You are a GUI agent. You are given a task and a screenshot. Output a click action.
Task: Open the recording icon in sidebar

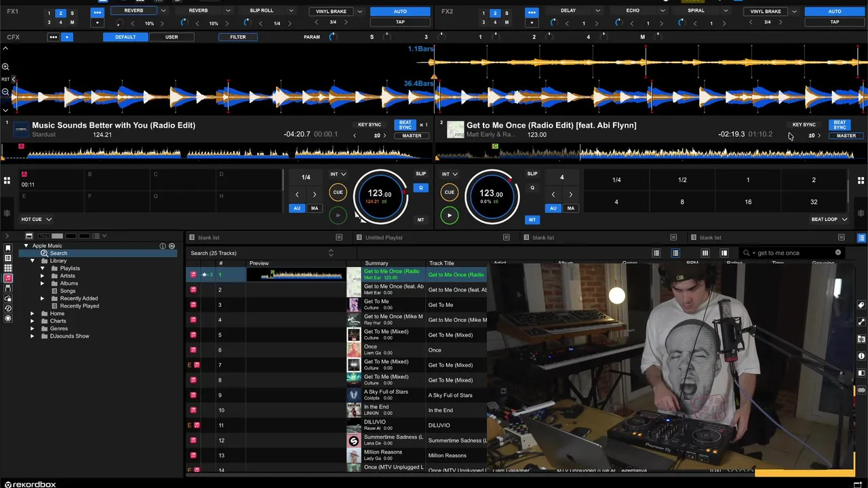pyautogui.click(x=8, y=318)
